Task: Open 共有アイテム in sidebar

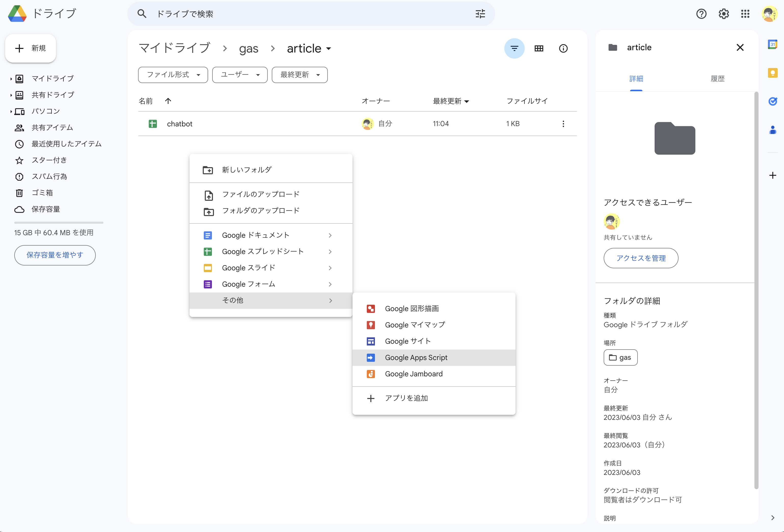Action: point(52,127)
